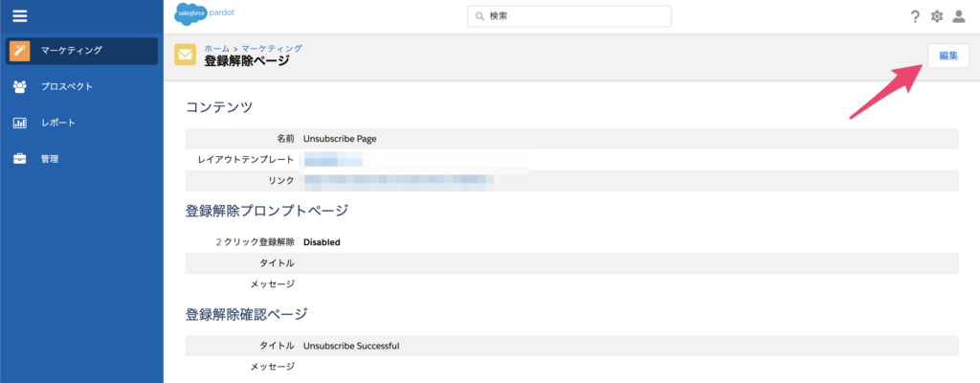Image resolution: width=980 pixels, height=383 pixels.
Task: Go to ホーム in the breadcrumb
Action: pyautogui.click(x=217, y=48)
